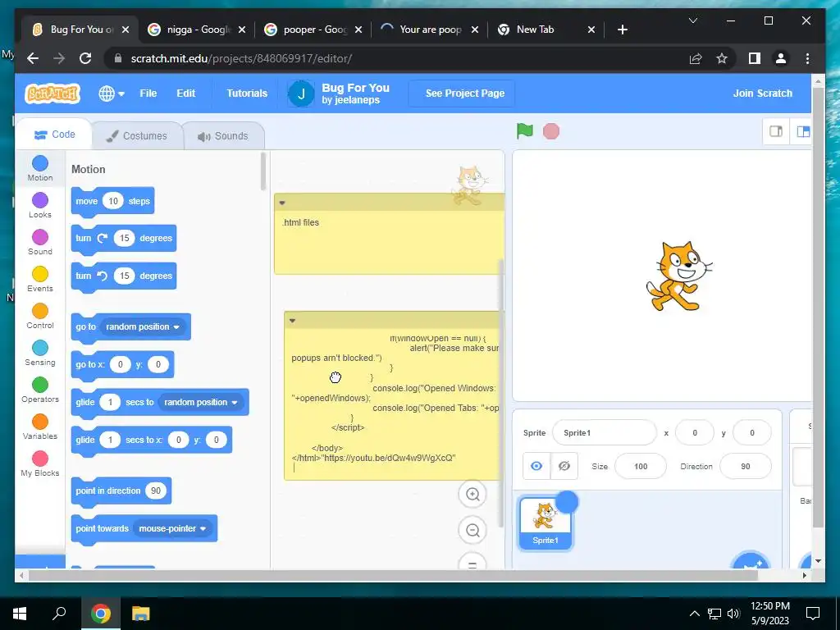
Task: Toggle the browser side panel
Action: [755, 58]
